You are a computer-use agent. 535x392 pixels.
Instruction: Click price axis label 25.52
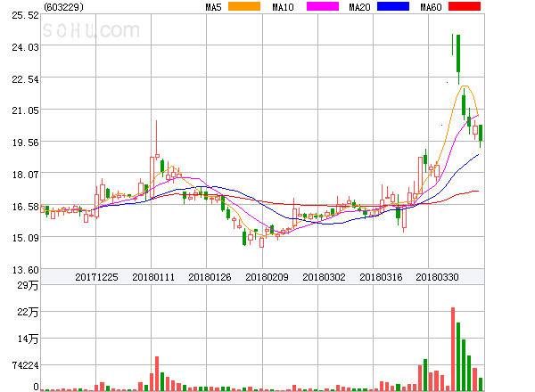tap(25, 15)
